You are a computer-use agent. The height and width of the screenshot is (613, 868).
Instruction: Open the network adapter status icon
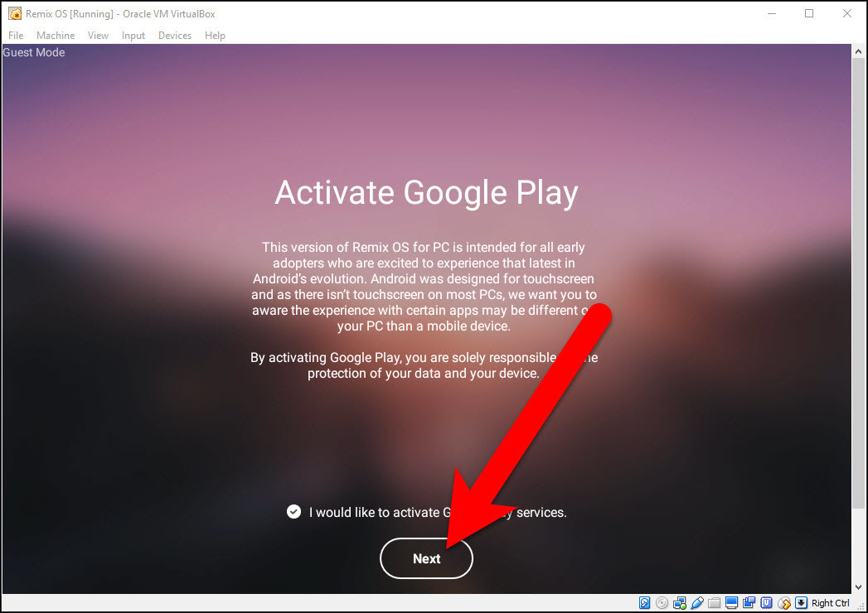coord(680,603)
